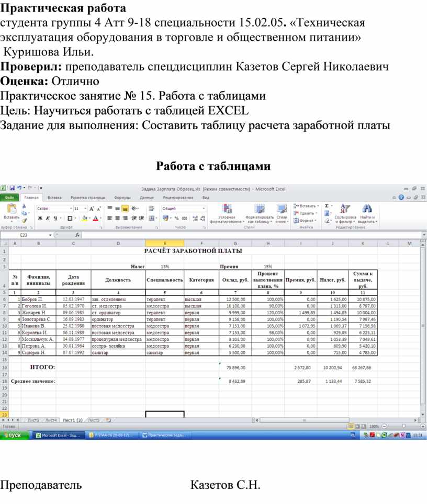This screenshot has height=504, width=427.
Task: Center text horizontally in cells
Action: point(117,218)
